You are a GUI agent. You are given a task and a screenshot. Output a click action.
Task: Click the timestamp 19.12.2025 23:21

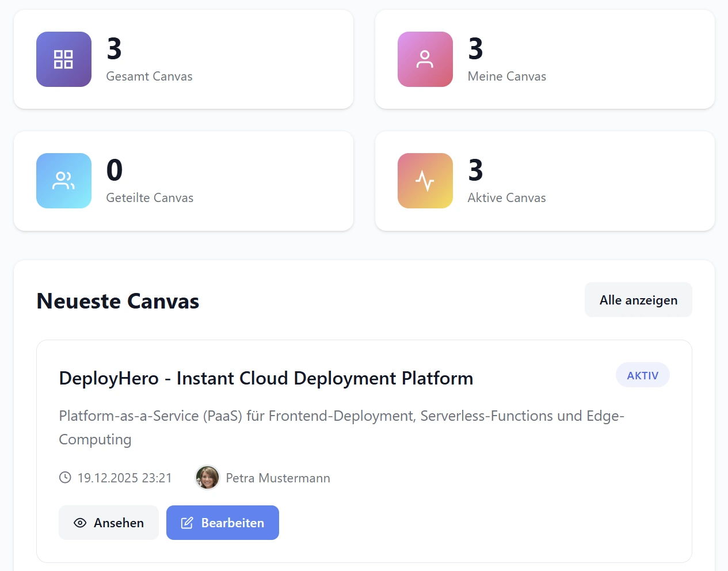tap(125, 478)
